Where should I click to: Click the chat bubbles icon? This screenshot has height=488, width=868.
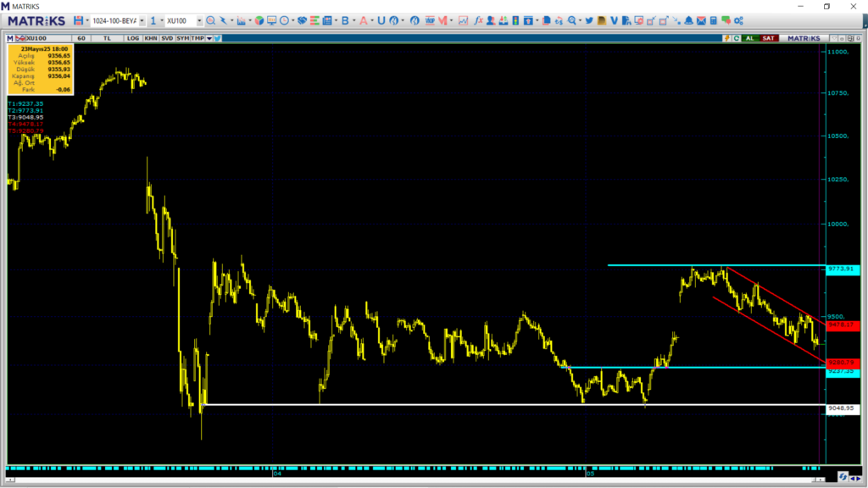(726, 20)
